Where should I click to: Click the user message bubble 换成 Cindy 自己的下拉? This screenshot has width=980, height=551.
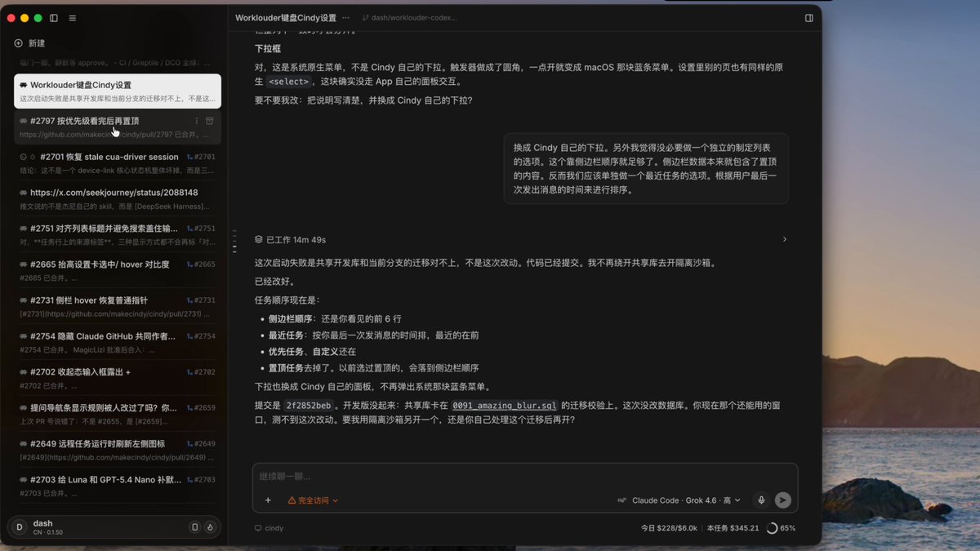(x=646, y=168)
